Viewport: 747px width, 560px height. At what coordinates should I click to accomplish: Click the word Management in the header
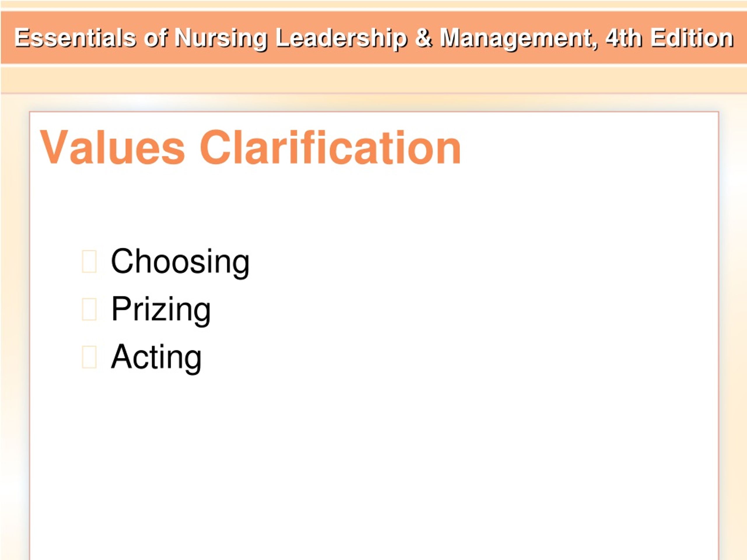pyautogui.click(x=518, y=38)
